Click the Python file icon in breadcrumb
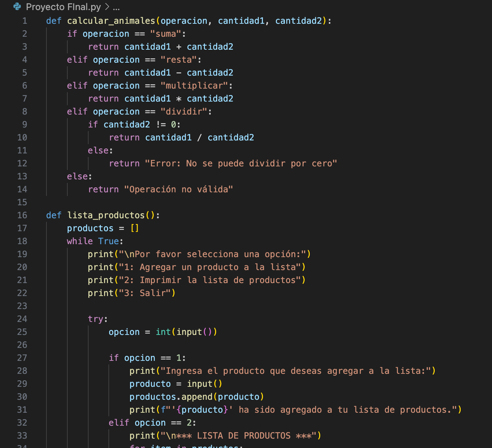492x448 pixels. coord(17,6)
